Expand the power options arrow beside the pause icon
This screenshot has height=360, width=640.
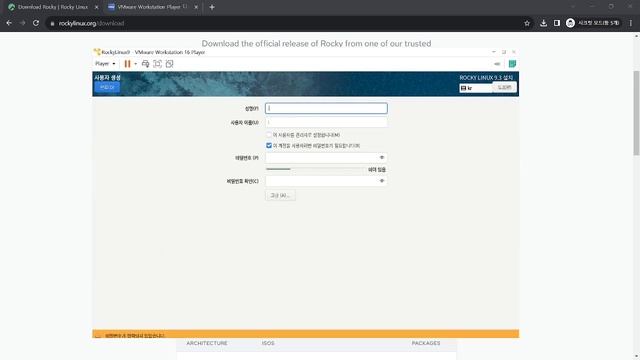tap(136, 64)
